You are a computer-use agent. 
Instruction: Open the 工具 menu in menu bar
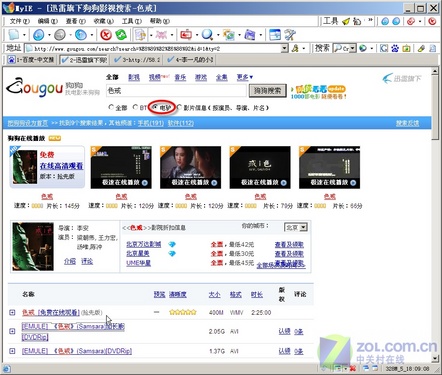[132, 21]
